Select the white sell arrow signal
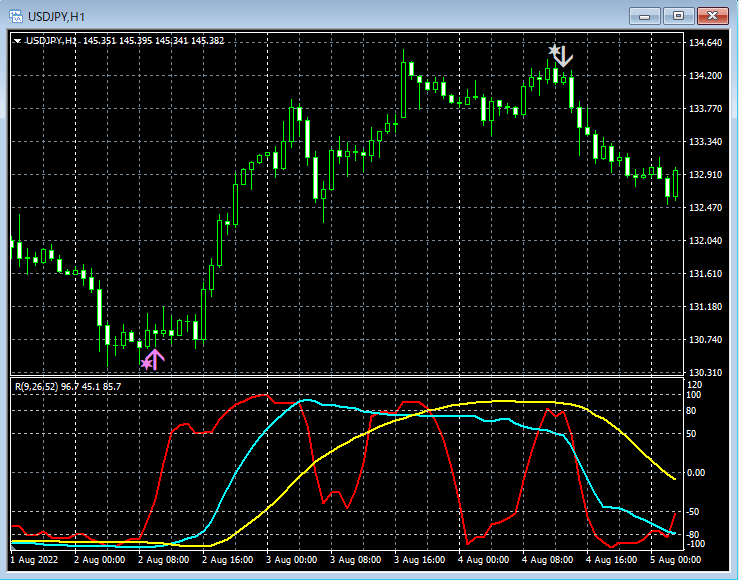Viewport: 740px width, 580px height. pos(562,54)
